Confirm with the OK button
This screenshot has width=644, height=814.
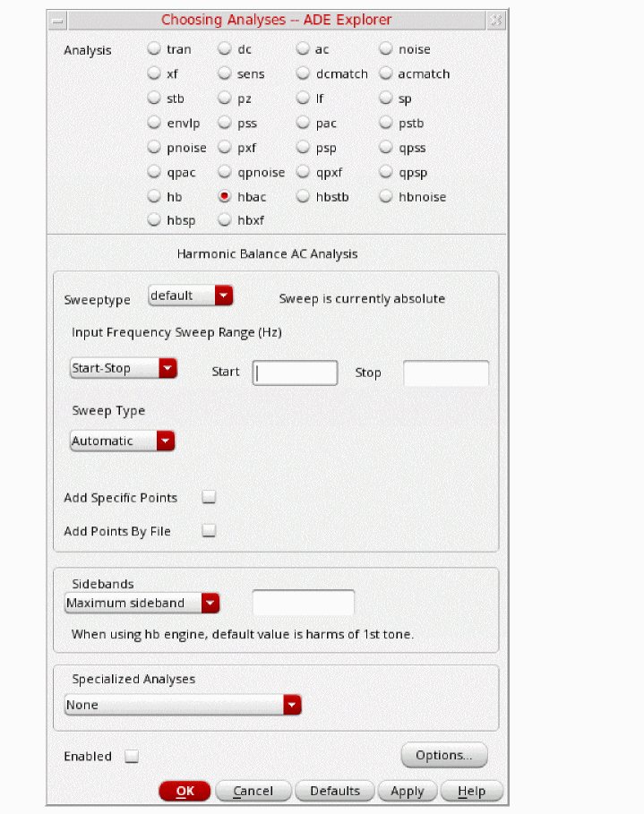(x=185, y=791)
